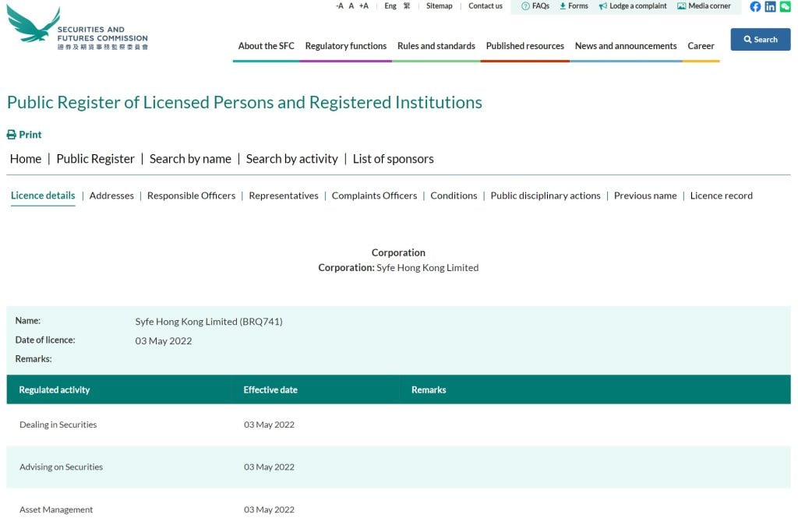The image size is (798, 532).
Task: Click the Asset Management row
Action: click(x=398, y=509)
